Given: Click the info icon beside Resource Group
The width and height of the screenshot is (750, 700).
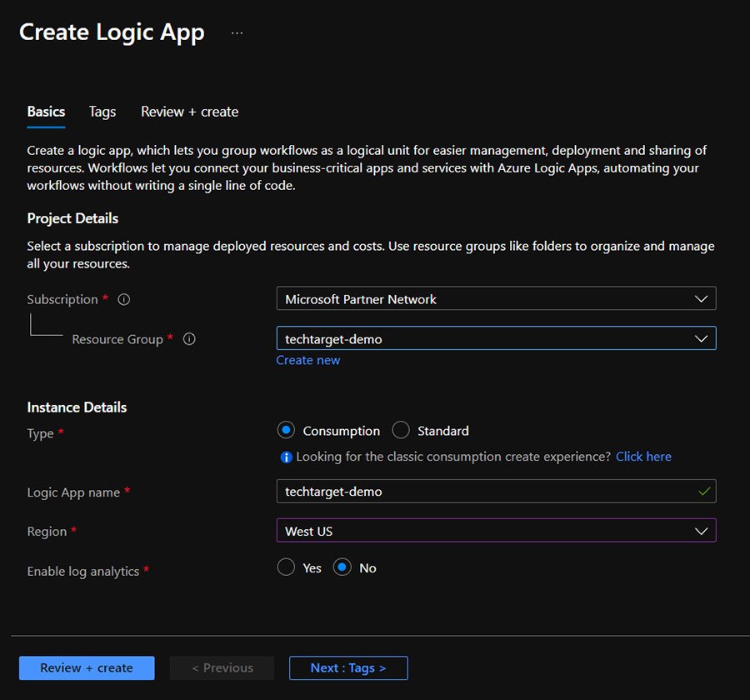Looking at the screenshot, I should [189, 339].
